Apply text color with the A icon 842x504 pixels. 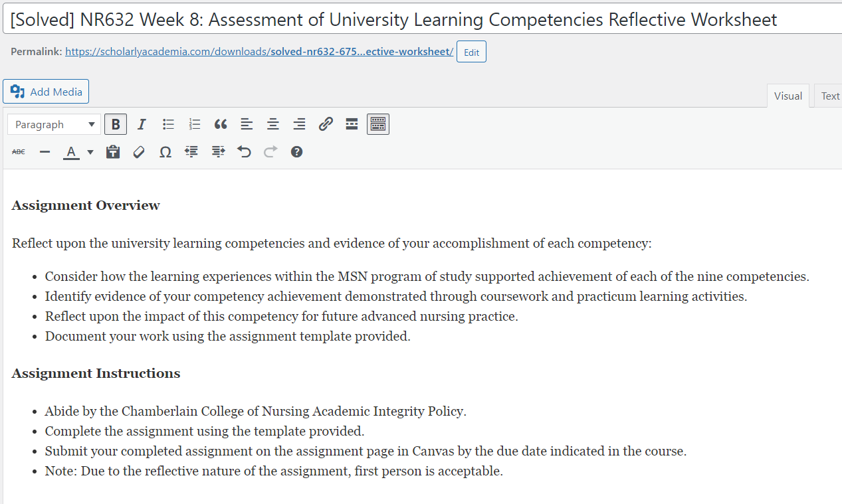pos(71,152)
